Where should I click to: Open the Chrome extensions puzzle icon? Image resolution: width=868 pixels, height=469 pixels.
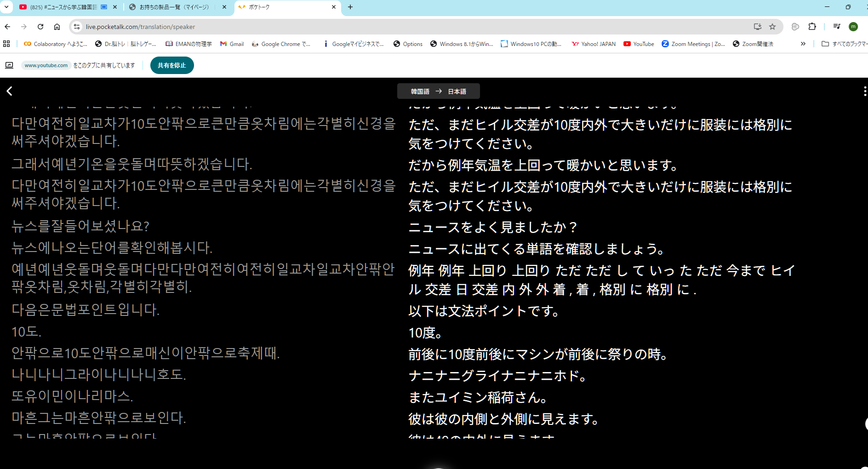(812, 27)
